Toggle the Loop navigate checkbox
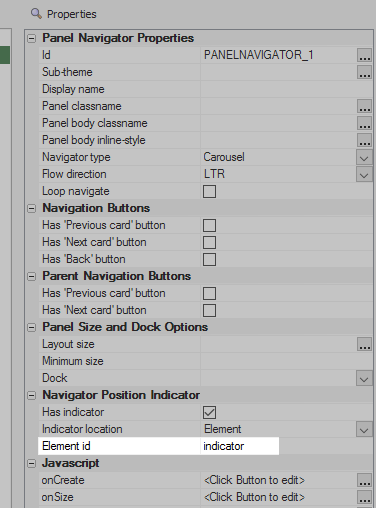Screen dimensions: 376x508 [209, 191]
